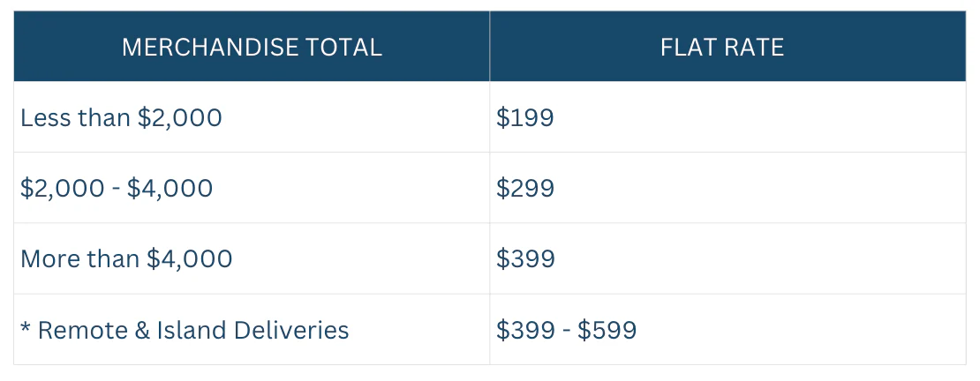980x381 pixels.
Task: Click the word Less in the first row
Action: pyautogui.click(x=45, y=117)
